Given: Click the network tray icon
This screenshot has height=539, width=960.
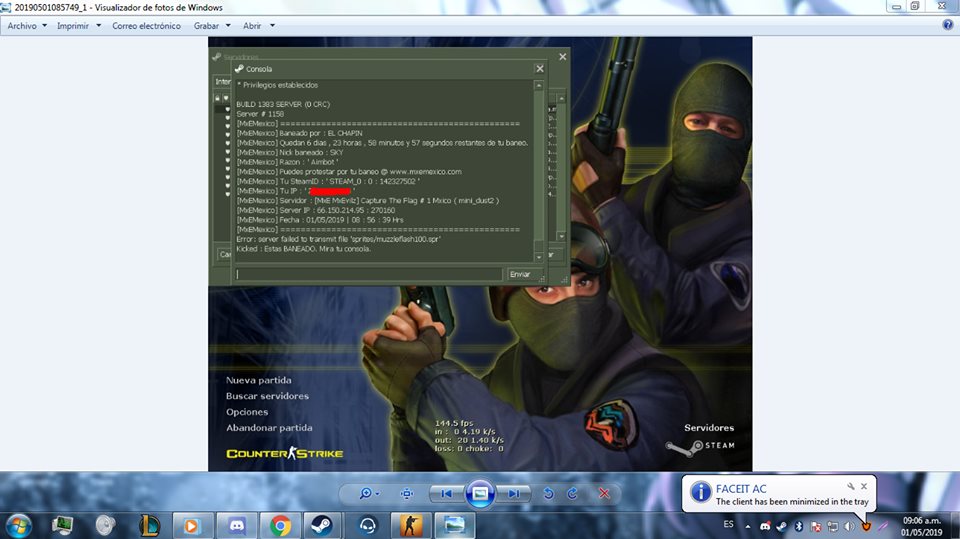Looking at the screenshot, I should (x=833, y=526).
